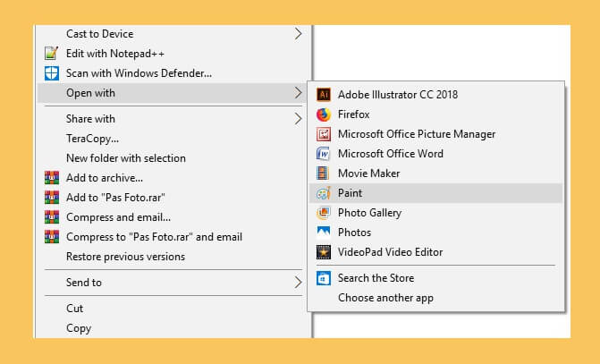Screen dimensions: 600x364
Task: Expand the Send to submenu arrow
Action: 298,283
